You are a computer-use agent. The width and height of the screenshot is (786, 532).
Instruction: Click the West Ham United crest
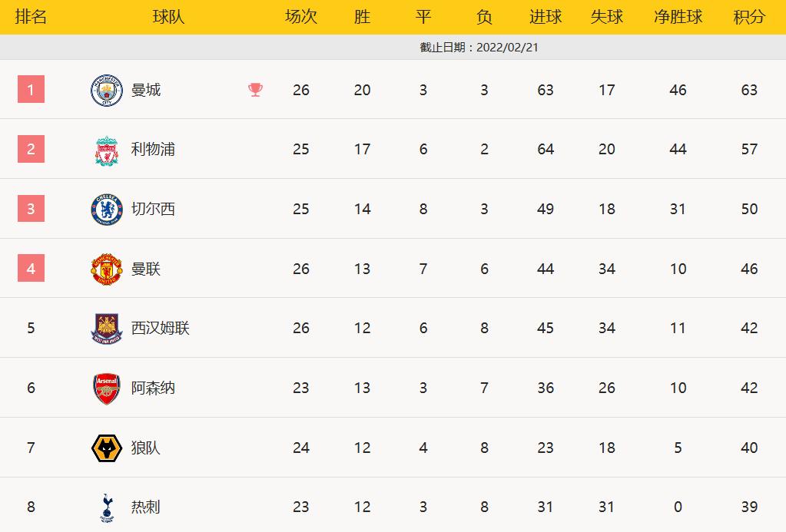[107, 329]
